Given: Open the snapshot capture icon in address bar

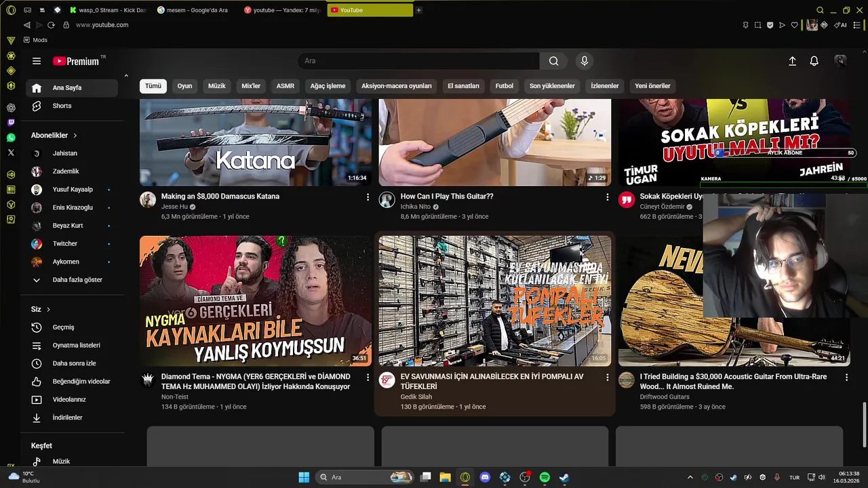Looking at the screenshot, I should pos(757,25).
